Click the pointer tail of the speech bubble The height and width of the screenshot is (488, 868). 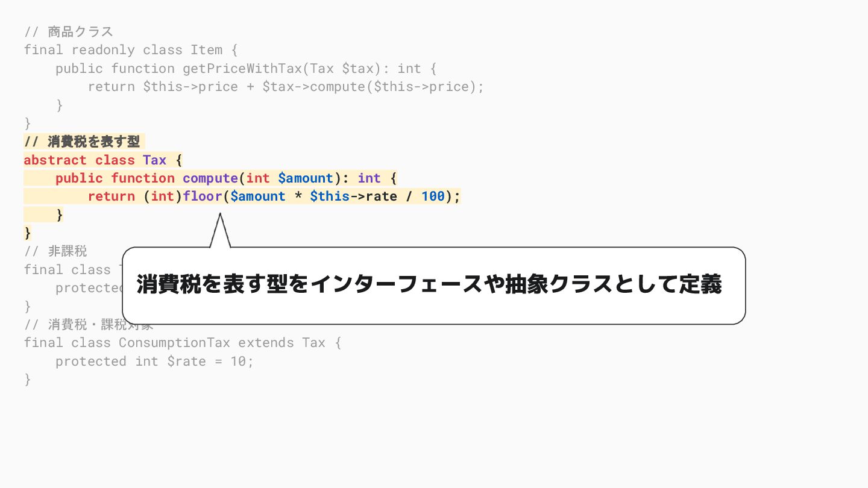coord(220,231)
